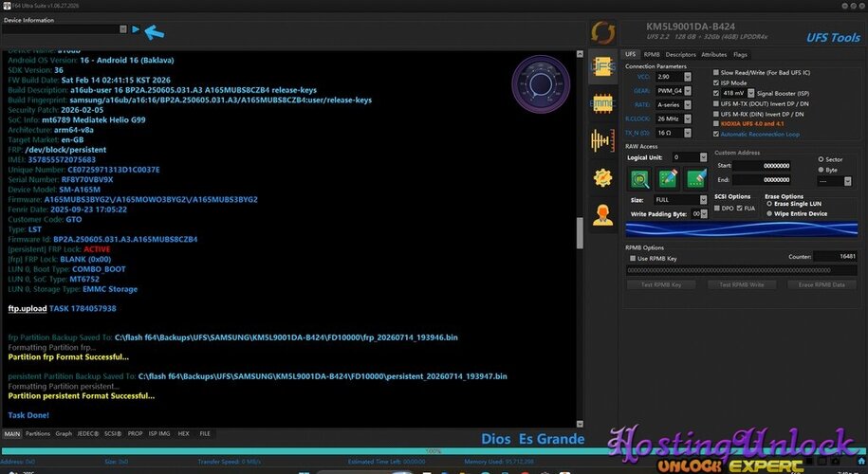This screenshot has height=474, width=868.
Task: Click the Erase RPMB Data button
Action: [x=822, y=284]
